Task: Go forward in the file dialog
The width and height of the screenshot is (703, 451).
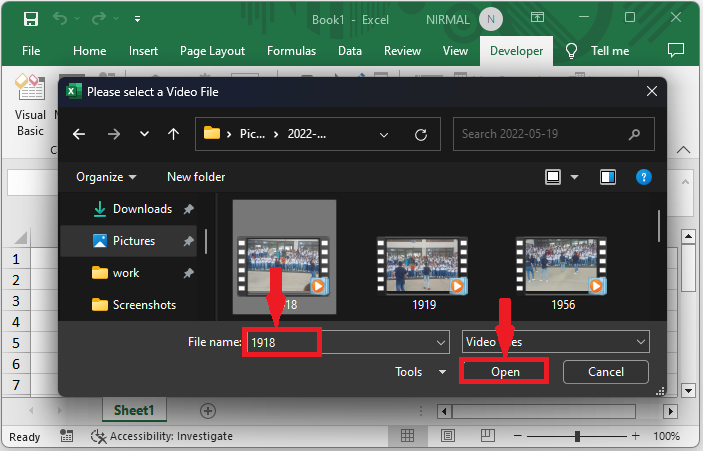Action: (x=113, y=134)
